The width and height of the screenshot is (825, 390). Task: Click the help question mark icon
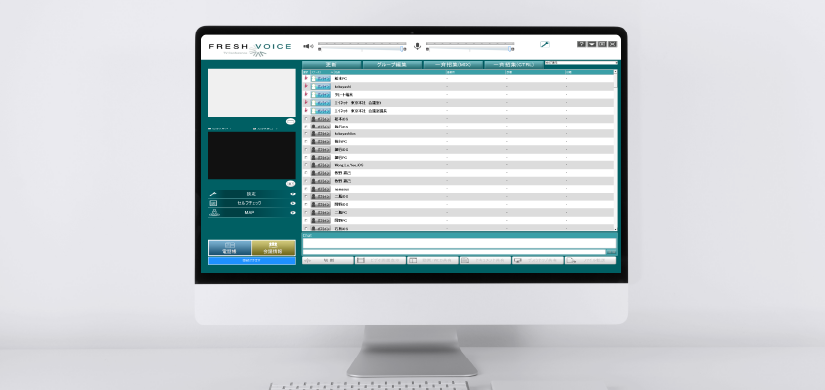pyautogui.click(x=581, y=44)
